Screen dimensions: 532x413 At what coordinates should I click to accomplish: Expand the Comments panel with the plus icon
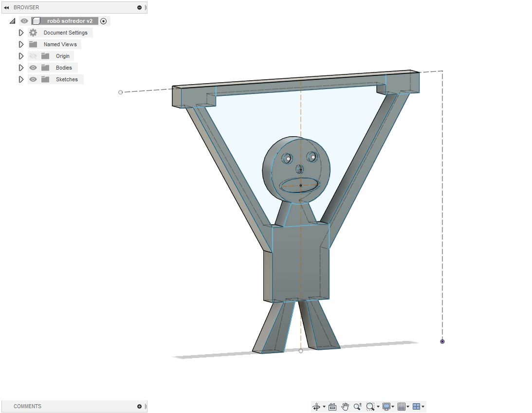(x=139, y=406)
